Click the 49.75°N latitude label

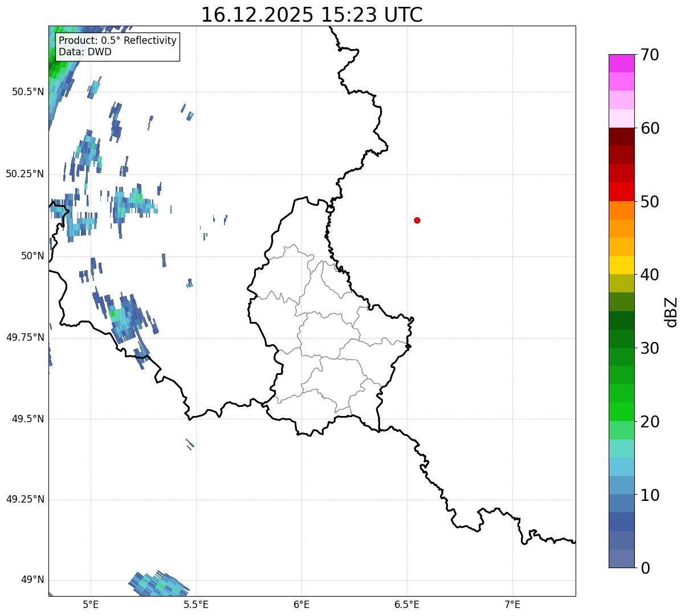click(25, 337)
